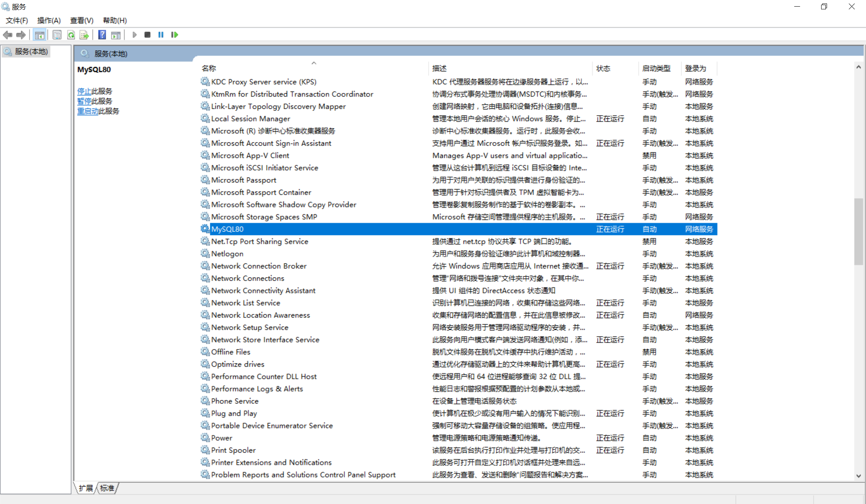Click the gear icon of MySQL80 row
Viewport: 866px width, 504px height.
(205, 229)
